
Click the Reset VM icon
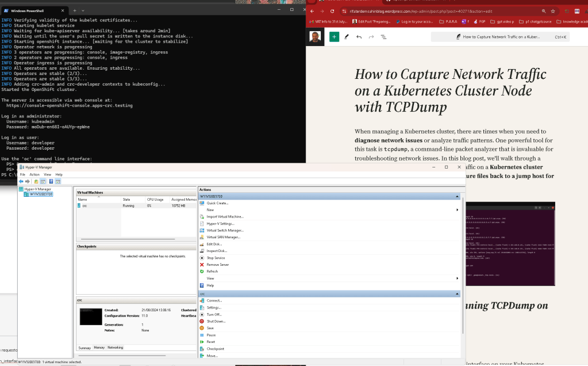click(x=202, y=342)
